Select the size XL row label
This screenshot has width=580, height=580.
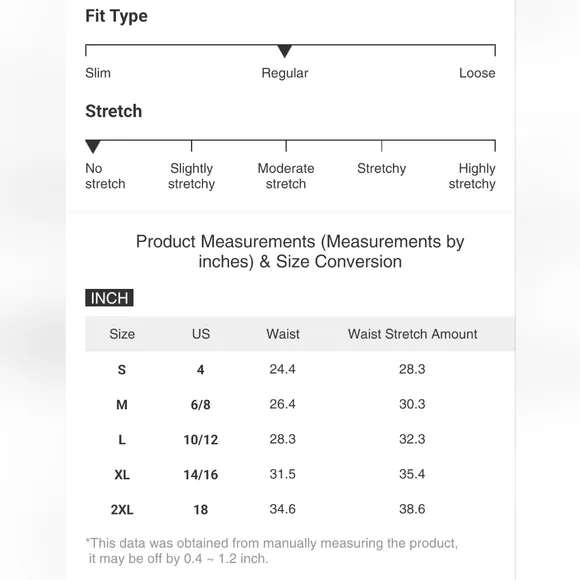point(122,475)
